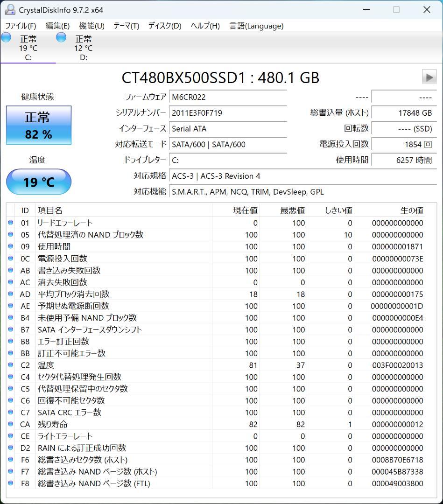Click the blue health status circle for D:
This screenshot has width=443, height=504.
point(61,37)
